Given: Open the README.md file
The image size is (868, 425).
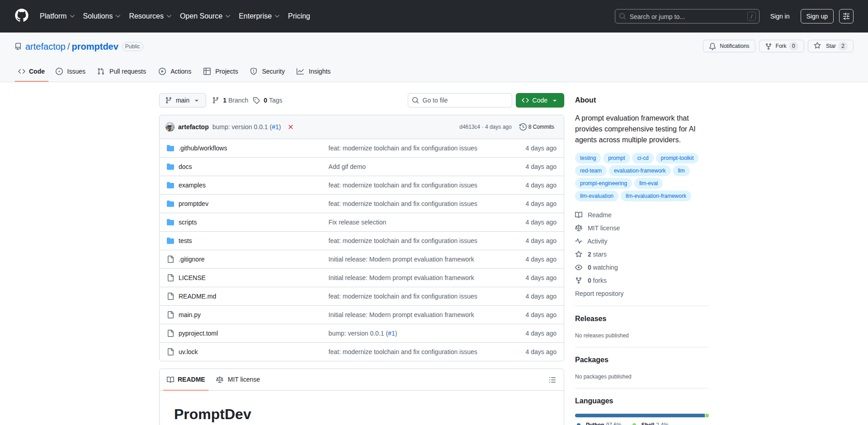Looking at the screenshot, I should pyautogui.click(x=197, y=296).
